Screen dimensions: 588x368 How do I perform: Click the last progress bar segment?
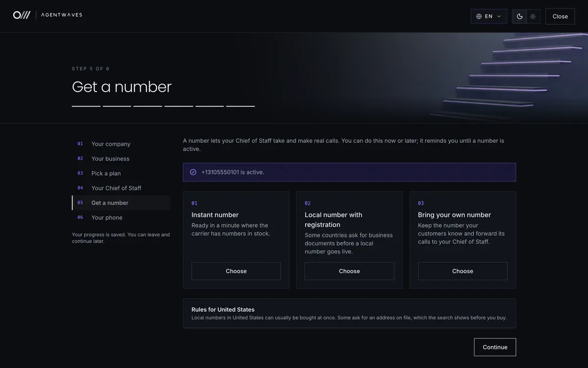click(241, 106)
